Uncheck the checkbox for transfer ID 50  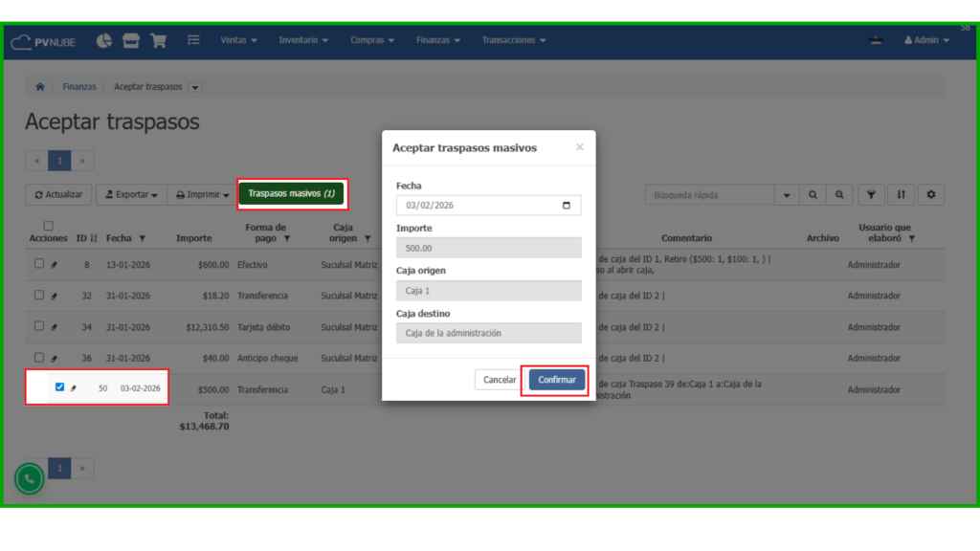click(x=59, y=387)
